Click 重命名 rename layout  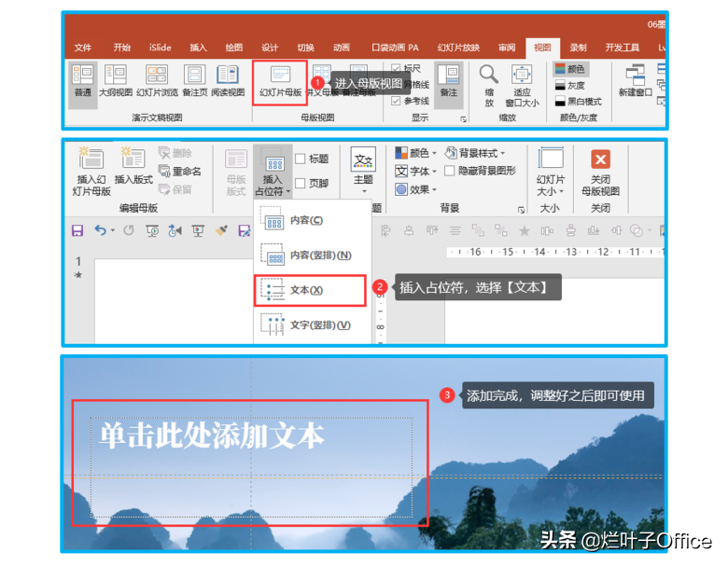point(180,172)
